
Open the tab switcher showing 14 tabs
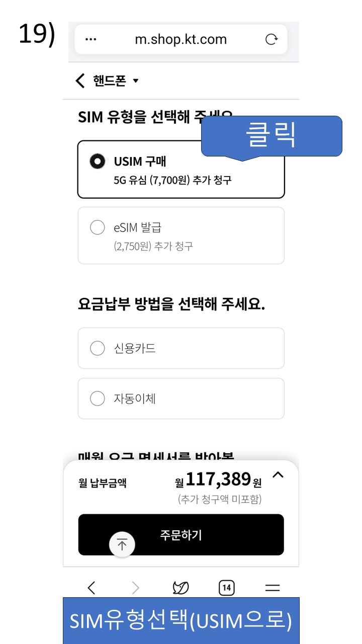click(x=227, y=587)
